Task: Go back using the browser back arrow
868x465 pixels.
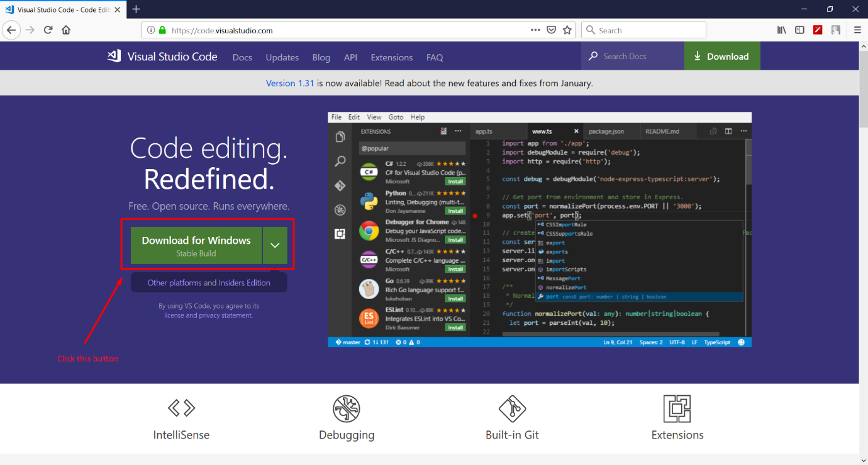Action: 11,30
